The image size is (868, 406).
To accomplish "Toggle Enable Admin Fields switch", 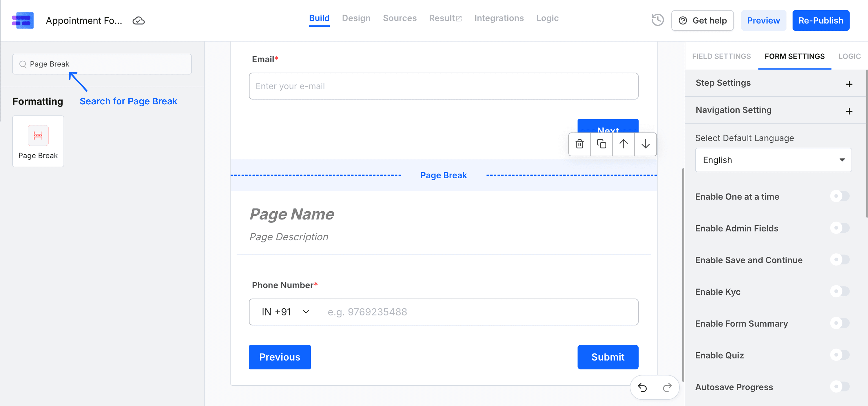I will (840, 228).
